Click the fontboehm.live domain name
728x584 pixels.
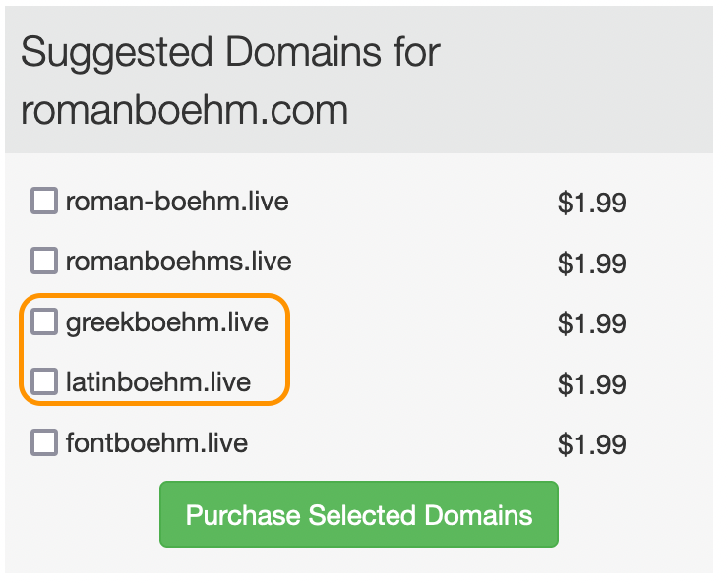(x=156, y=443)
